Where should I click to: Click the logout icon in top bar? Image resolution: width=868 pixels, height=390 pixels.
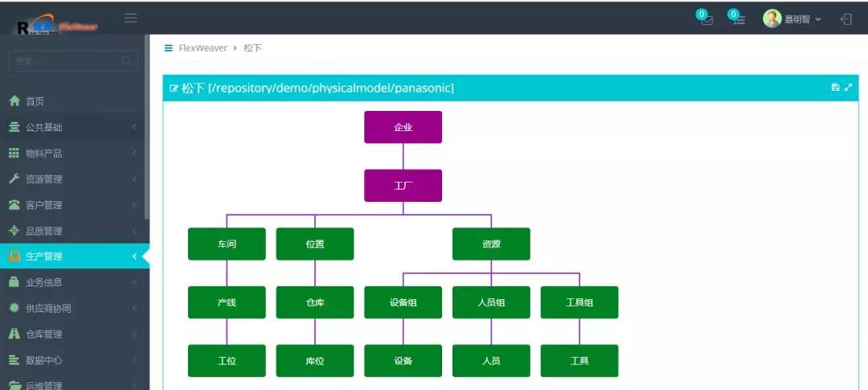point(846,18)
